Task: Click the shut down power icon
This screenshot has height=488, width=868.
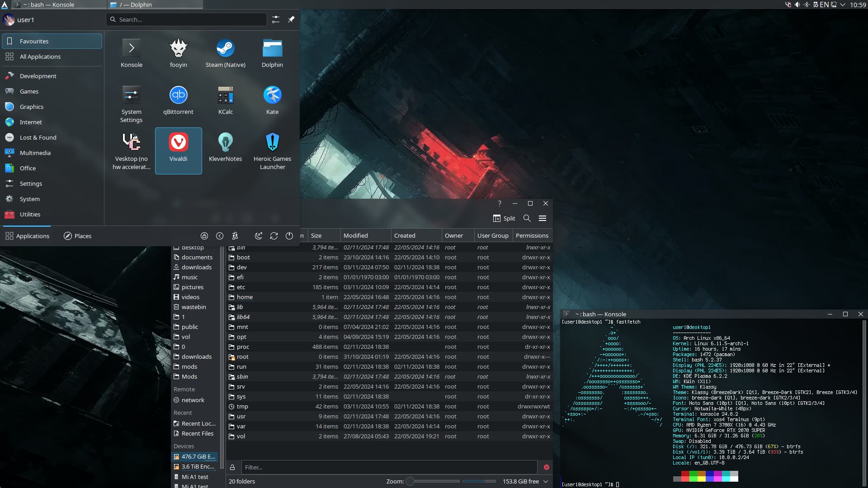Action: coord(289,236)
